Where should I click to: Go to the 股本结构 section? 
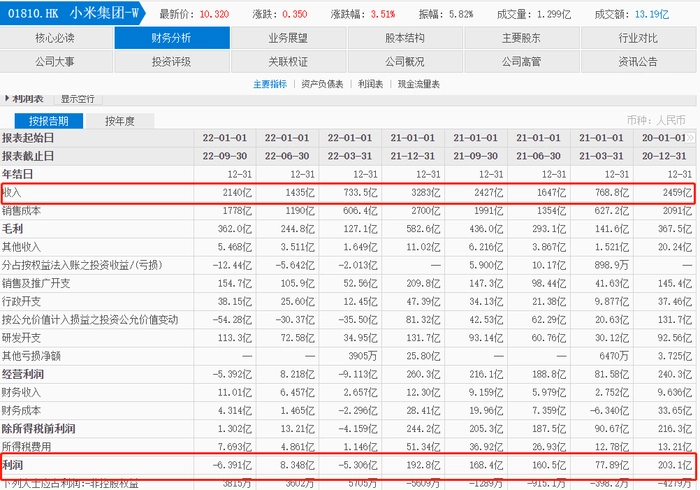tap(404, 38)
